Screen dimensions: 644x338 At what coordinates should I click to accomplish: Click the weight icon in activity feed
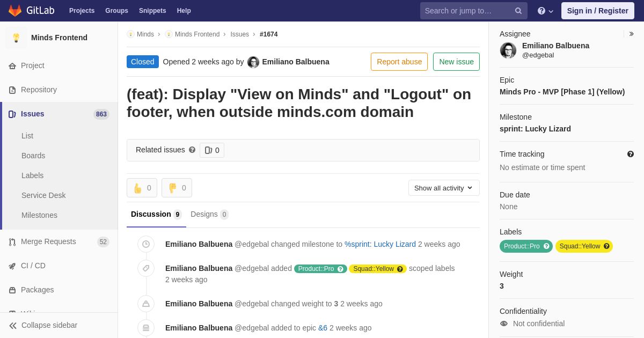click(x=146, y=304)
